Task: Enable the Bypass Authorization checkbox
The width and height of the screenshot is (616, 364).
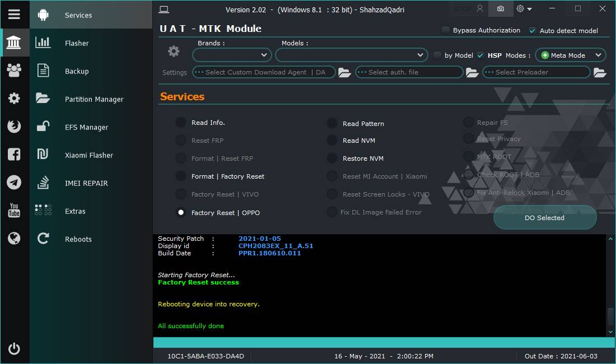Action: coord(446,30)
